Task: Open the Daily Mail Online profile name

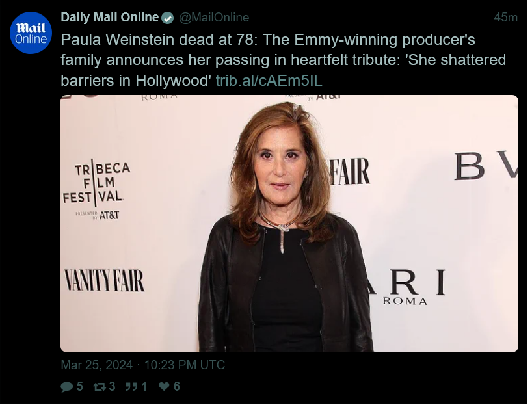Action: [x=111, y=18]
